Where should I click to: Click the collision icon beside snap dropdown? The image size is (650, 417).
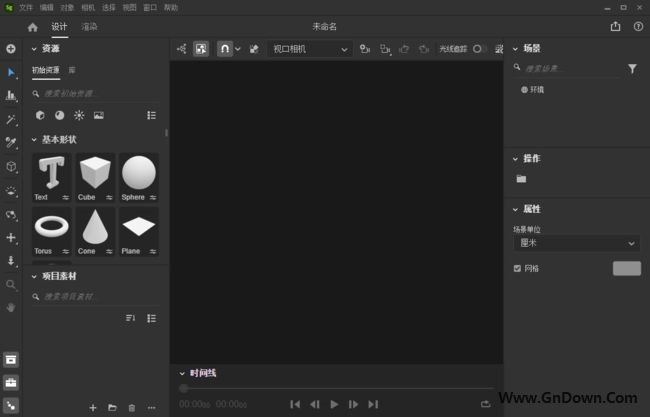pyautogui.click(x=254, y=49)
